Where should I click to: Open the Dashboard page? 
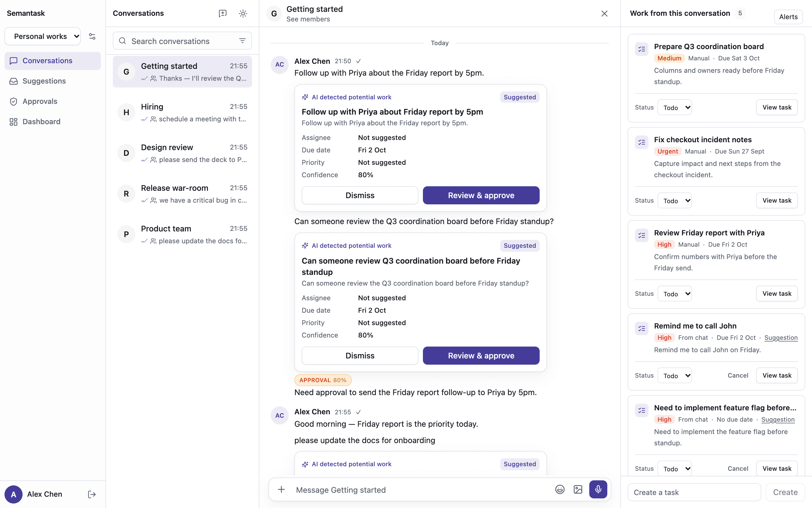click(53, 122)
